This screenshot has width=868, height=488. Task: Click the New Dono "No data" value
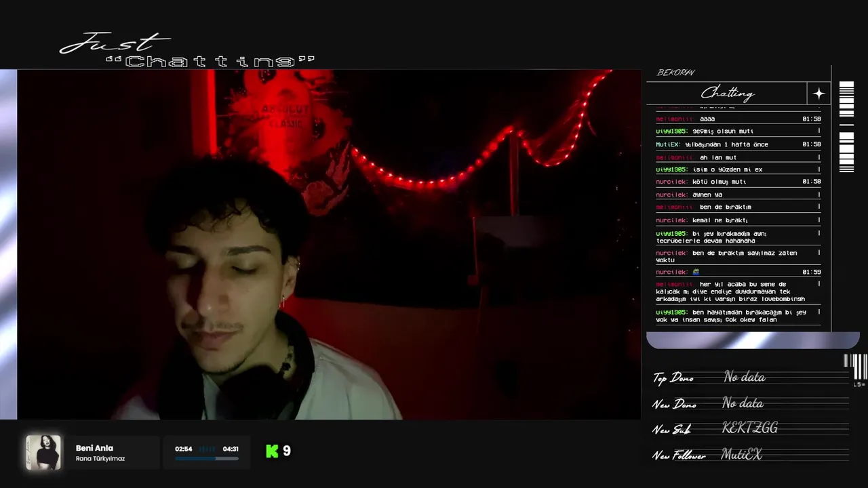tap(743, 403)
